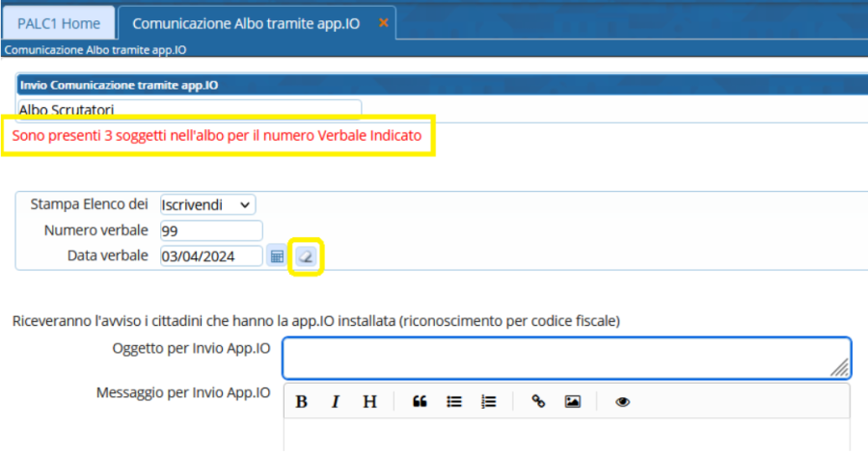The height and width of the screenshot is (455, 868).
Task: Grab the resize handle of Oggetto field
Action: point(840,367)
